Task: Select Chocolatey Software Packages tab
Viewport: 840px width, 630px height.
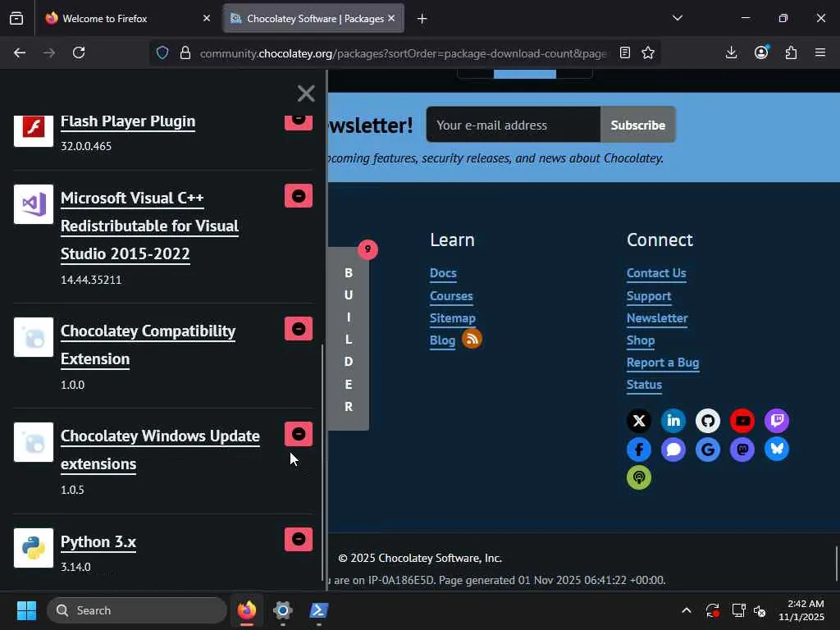Action: coord(313,18)
